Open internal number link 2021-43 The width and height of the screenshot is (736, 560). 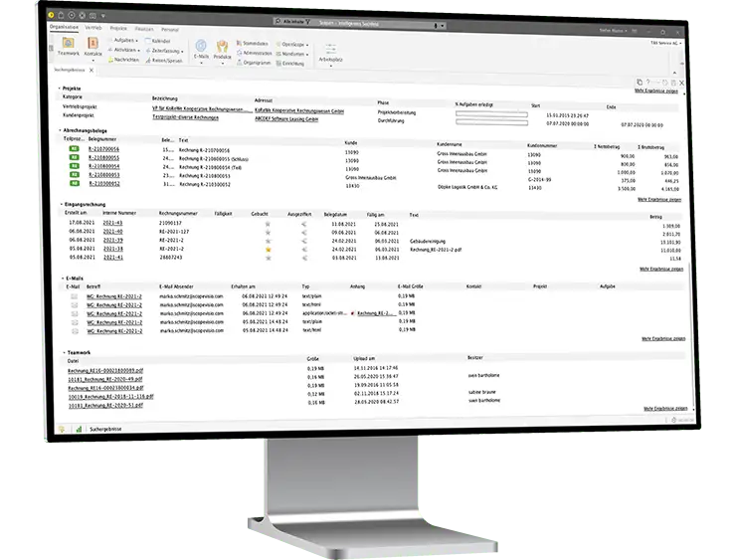(112, 223)
